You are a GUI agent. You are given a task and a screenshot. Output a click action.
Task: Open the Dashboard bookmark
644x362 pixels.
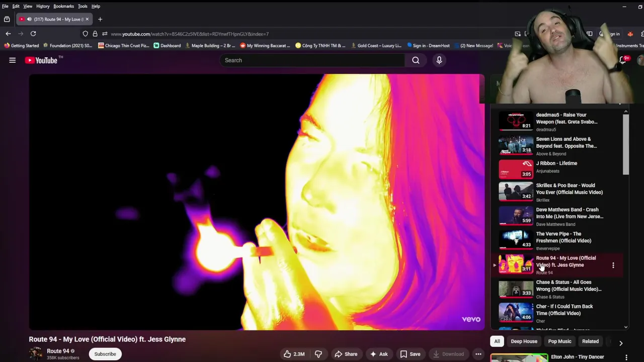point(167,46)
